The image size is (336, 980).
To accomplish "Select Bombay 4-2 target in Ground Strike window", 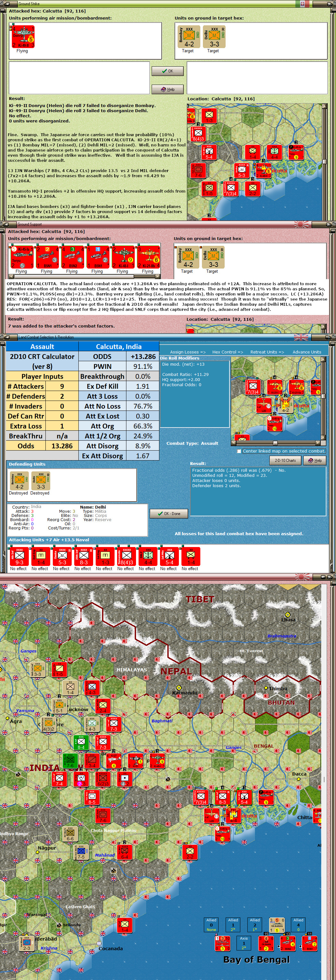I will 189,37.
